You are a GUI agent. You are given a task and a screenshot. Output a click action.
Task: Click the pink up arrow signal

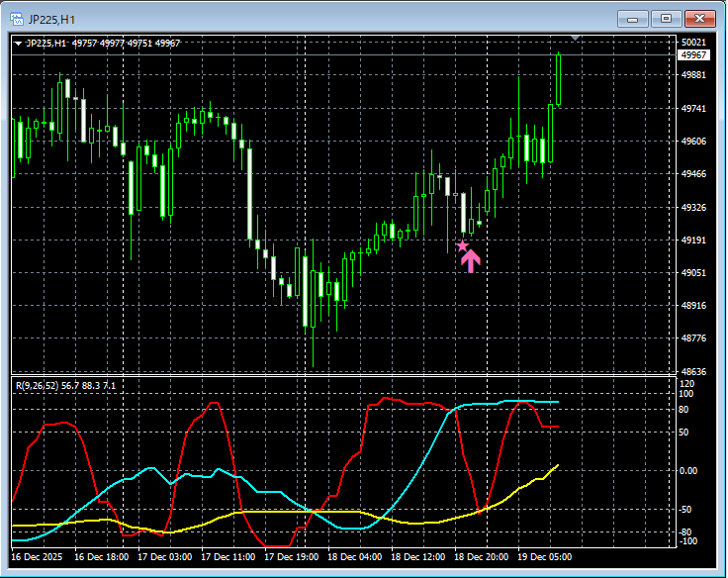click(x=471, y=260)
